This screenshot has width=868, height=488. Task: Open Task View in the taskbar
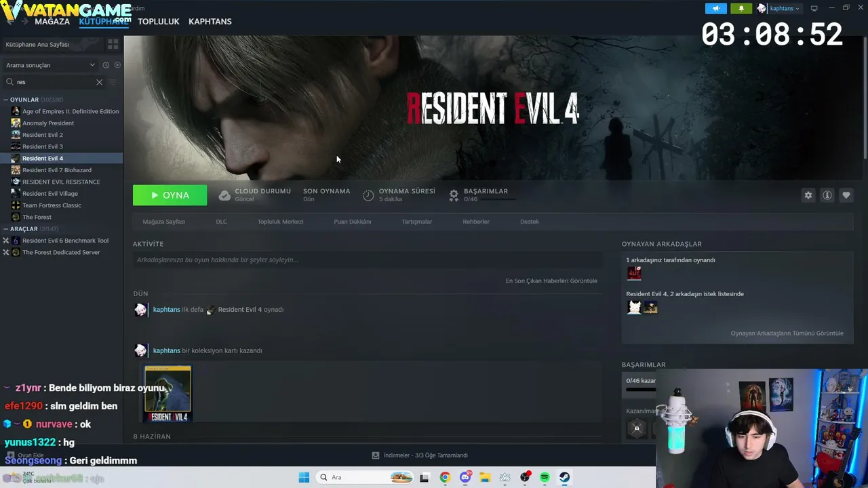[425, 477]
